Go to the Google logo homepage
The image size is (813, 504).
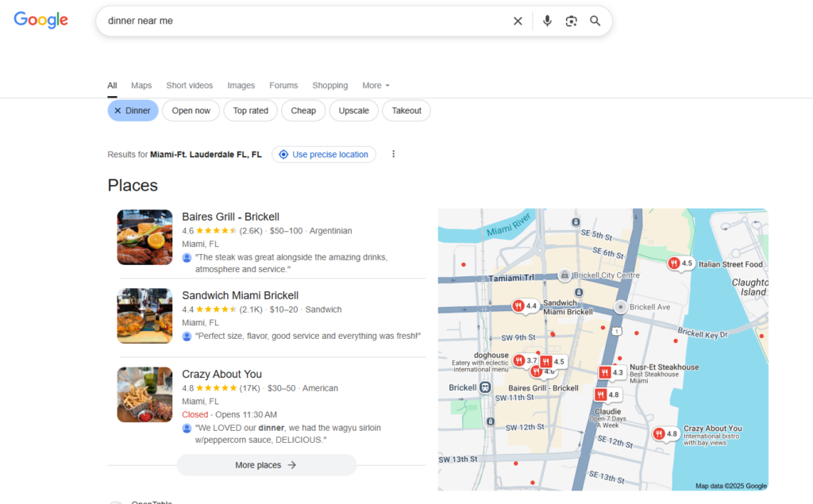click(x=41, y=21)
